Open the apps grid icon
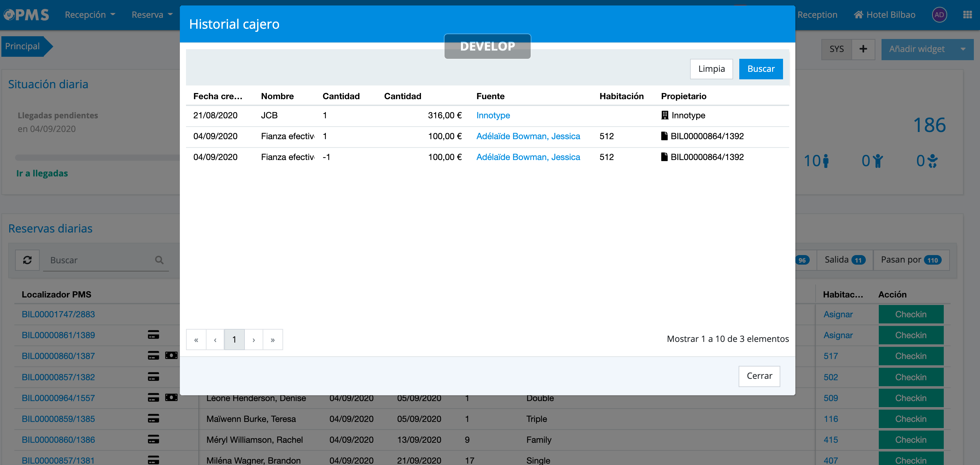980x465 pixels. tap(967, 15)
